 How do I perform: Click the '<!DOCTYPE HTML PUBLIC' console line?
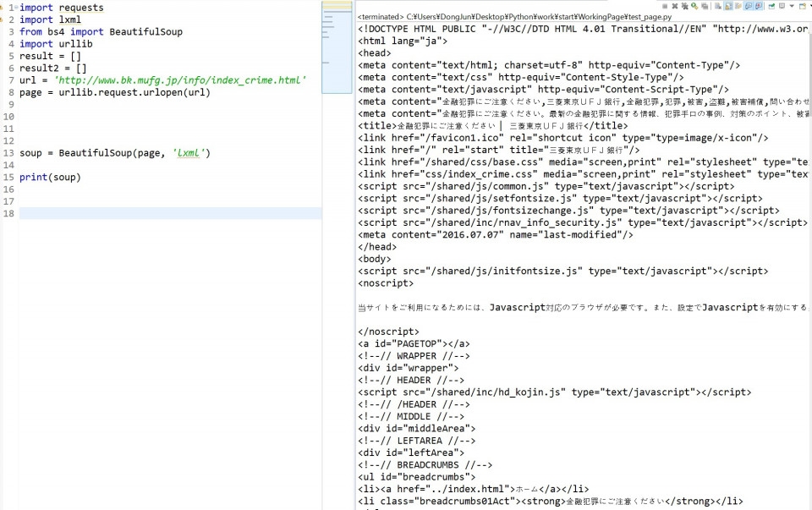click(583, 29)
